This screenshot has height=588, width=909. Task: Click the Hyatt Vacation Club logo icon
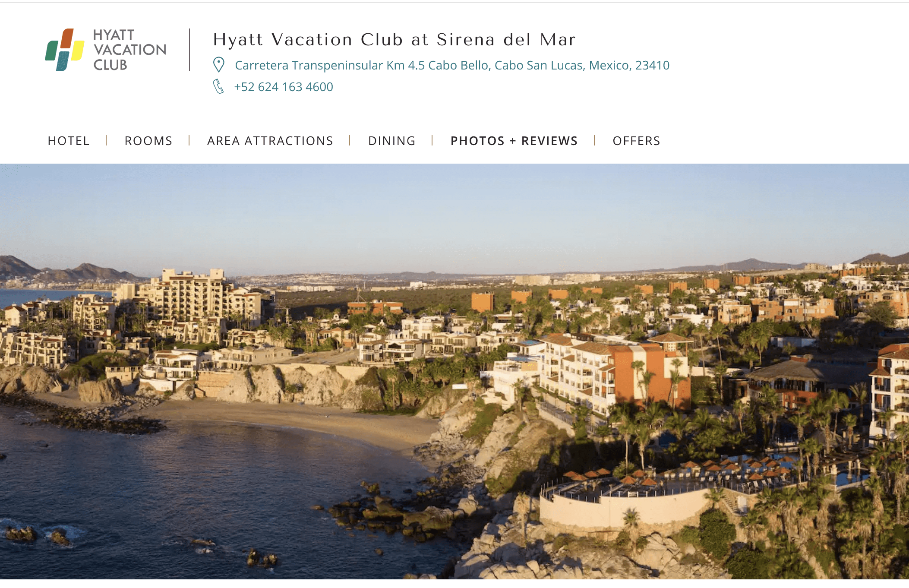pos(65,50)
